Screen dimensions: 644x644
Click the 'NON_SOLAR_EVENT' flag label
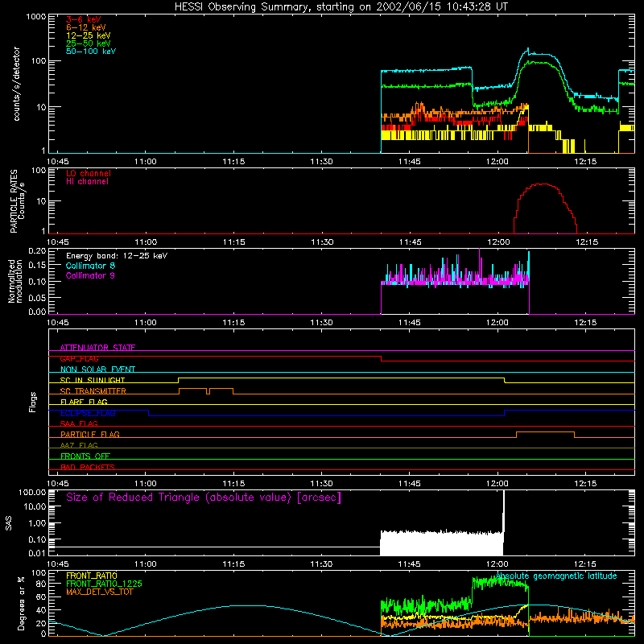pyautogui.click(x=97, y=369)
